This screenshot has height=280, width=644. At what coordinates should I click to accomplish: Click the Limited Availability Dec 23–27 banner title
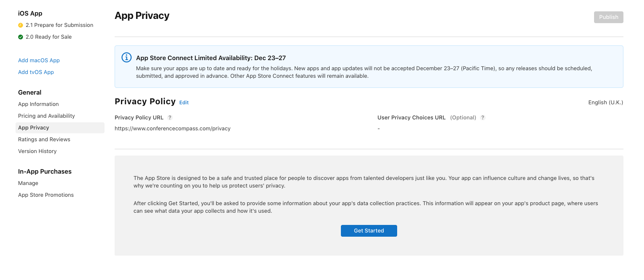click(x=211, y=58)
